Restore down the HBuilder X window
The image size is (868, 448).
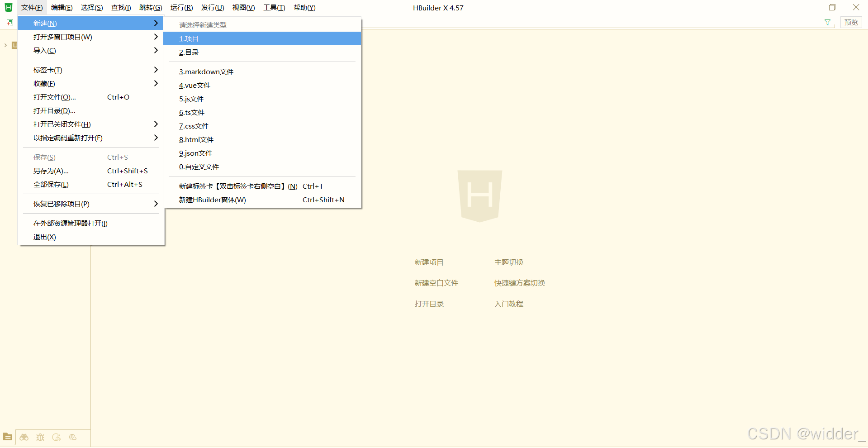click(832, 7)
